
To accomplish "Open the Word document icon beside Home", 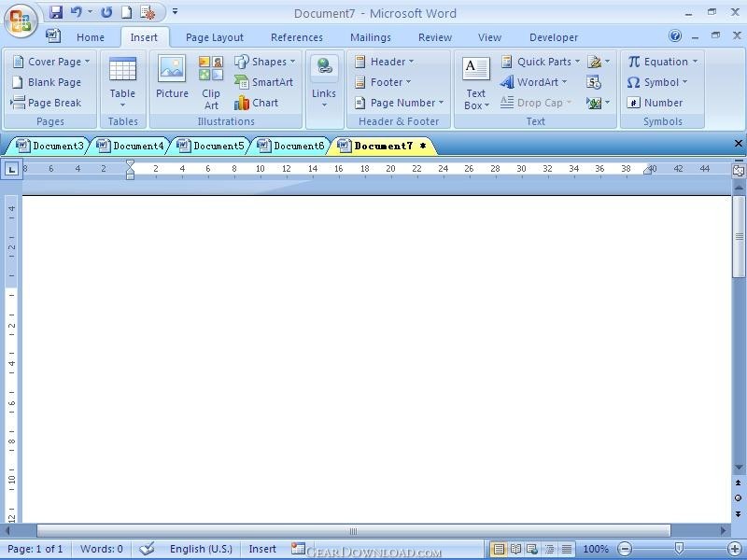I will click(53, 35).
